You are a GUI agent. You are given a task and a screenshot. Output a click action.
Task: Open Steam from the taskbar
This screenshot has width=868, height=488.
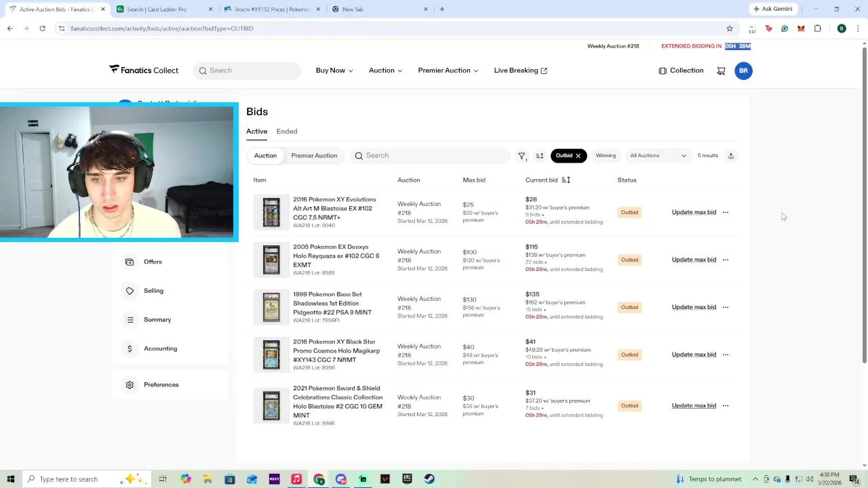429,479
